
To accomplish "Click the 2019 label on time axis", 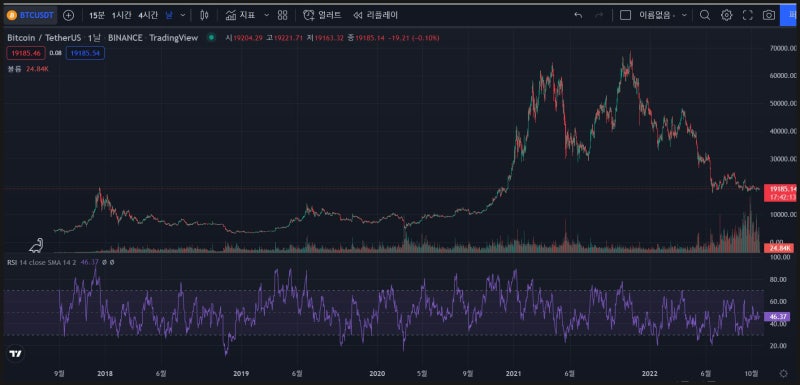I will click(240, 373).
